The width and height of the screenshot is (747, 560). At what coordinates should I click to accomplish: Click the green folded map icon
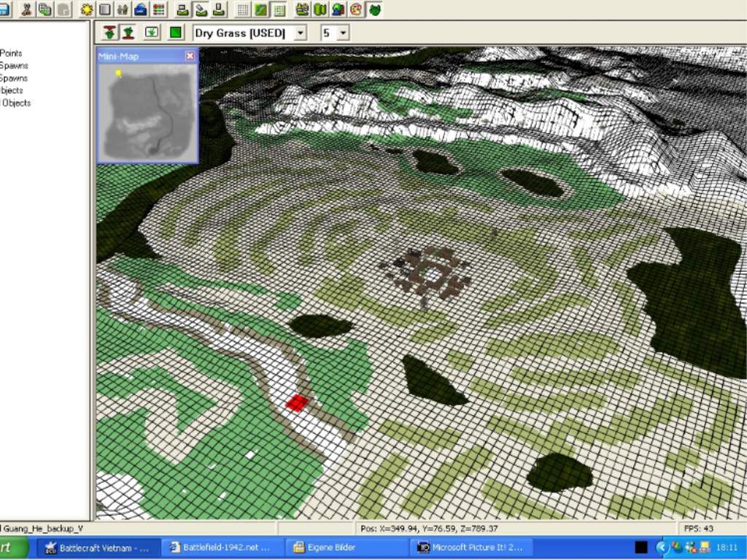tap(320, 9)
